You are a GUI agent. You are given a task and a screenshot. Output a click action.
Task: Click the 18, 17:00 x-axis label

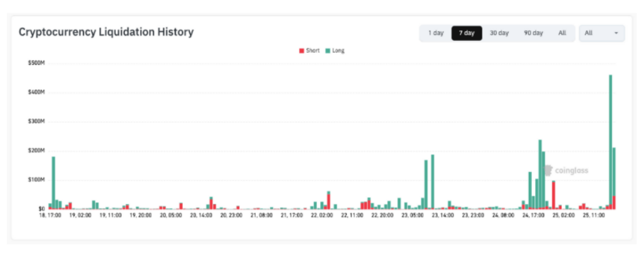click(x=50, y=215)
